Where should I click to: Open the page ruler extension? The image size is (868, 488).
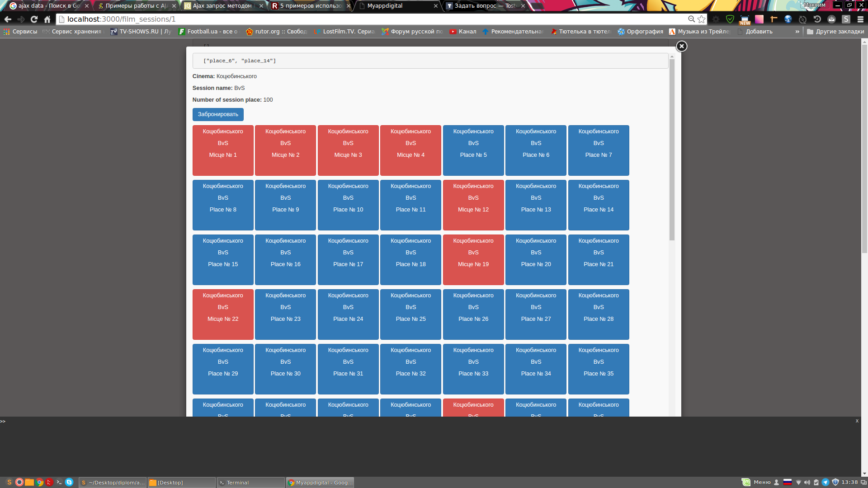point(774,19)
